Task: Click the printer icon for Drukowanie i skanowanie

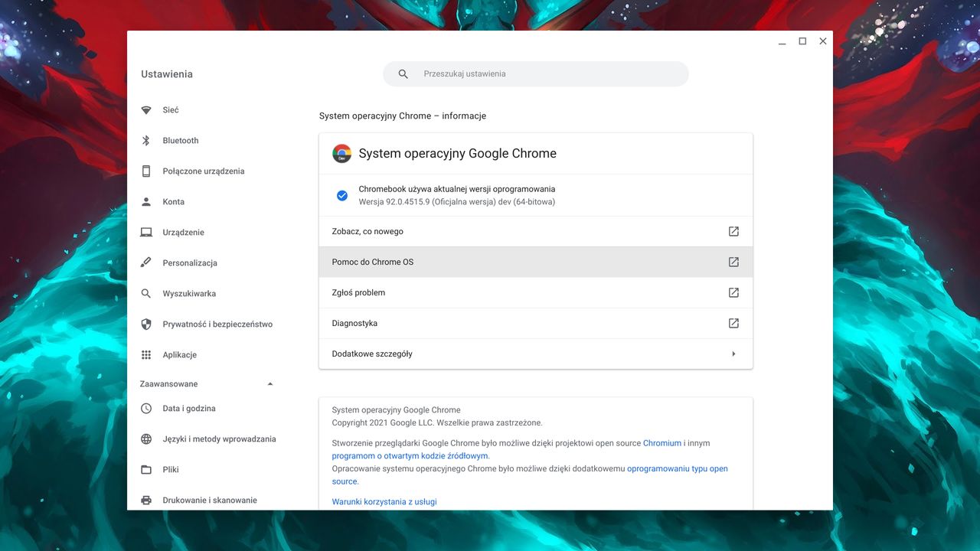Action: pos(146,500)
